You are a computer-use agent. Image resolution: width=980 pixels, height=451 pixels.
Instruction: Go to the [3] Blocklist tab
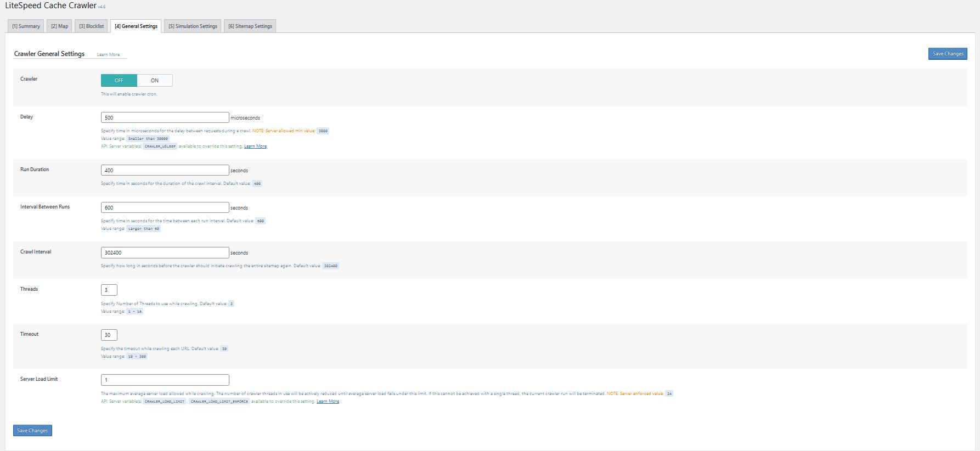[91, 26]
